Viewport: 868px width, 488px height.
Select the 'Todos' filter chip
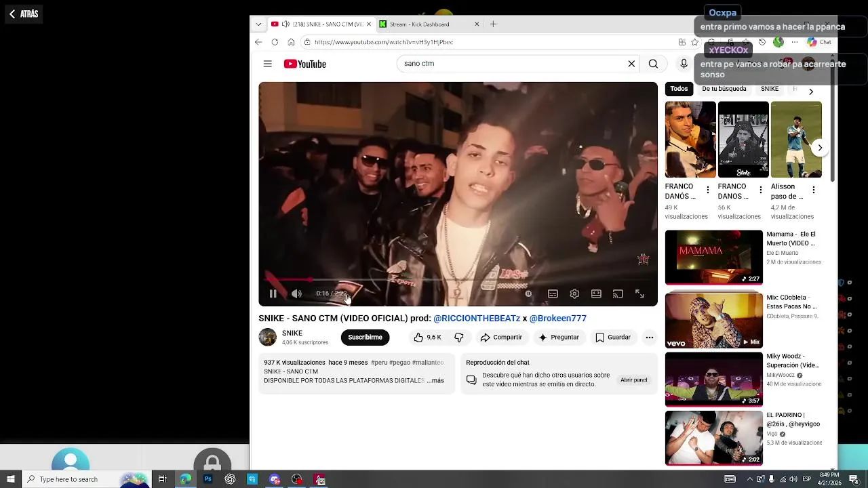point(679,89)
